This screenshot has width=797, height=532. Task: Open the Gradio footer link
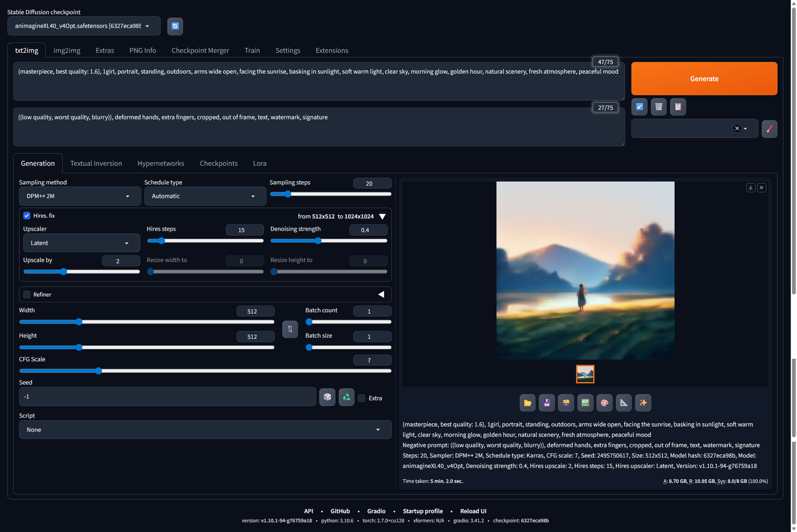(376, 511)
